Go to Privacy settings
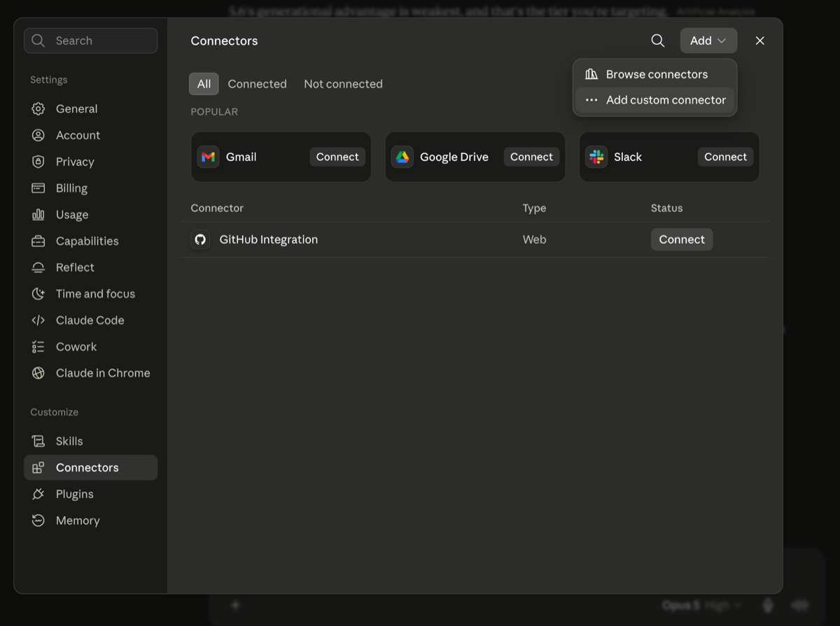The image size is (840, 626). pyautogui.click(x=90, y=162)
